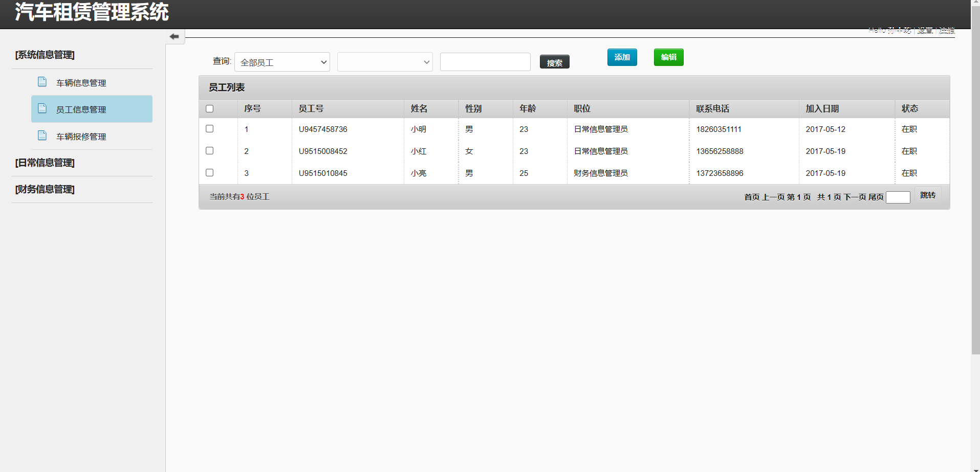Click gender 女 in 小红's row

[469, 151]
